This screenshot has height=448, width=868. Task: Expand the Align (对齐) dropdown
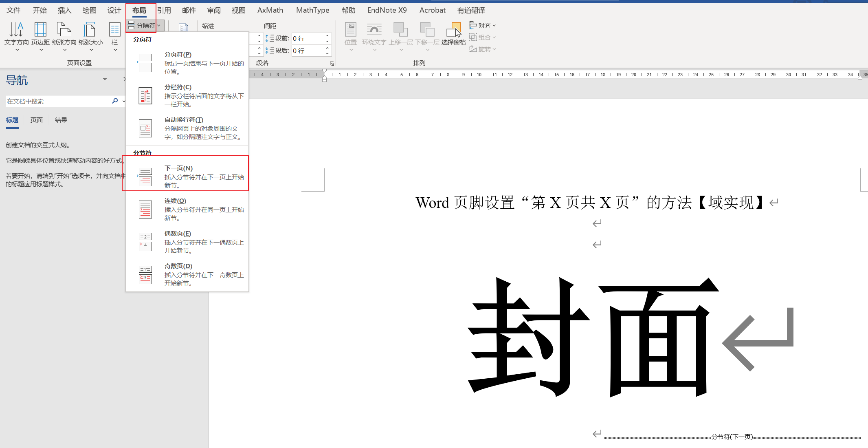(483, 25)
